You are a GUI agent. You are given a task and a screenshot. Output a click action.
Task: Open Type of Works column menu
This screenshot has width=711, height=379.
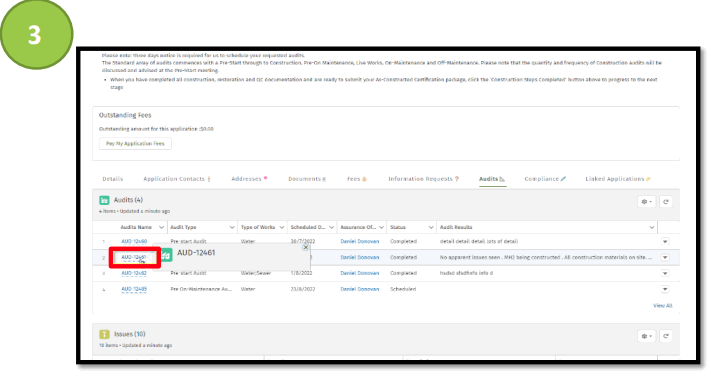281,227
